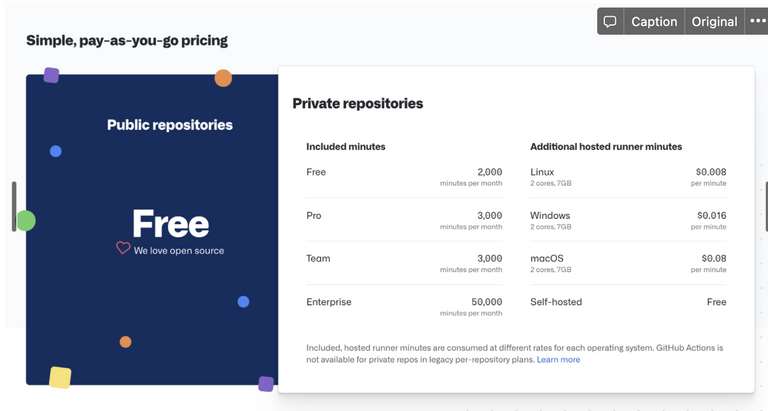Click the large white Free text

point(170,224)
